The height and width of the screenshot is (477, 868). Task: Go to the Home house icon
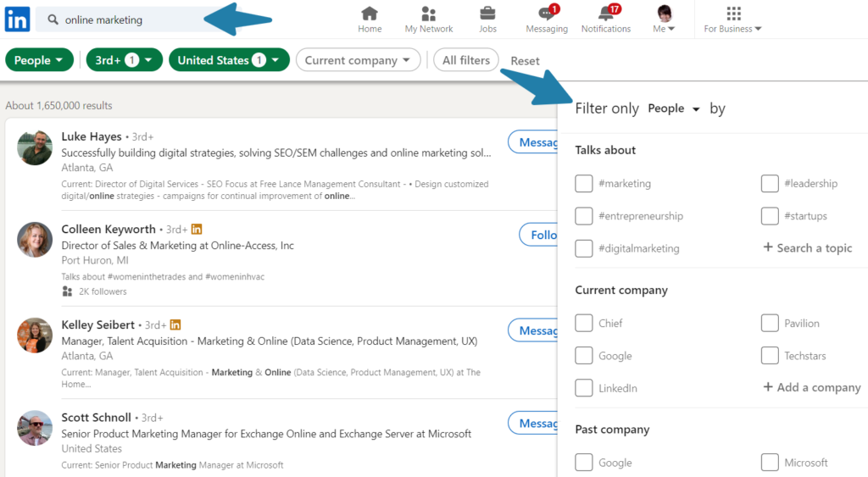[x=370, y=13]
